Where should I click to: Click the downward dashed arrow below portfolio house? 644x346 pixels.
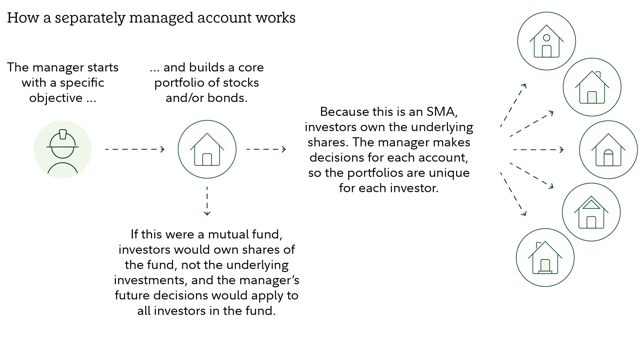click(207, 201)
